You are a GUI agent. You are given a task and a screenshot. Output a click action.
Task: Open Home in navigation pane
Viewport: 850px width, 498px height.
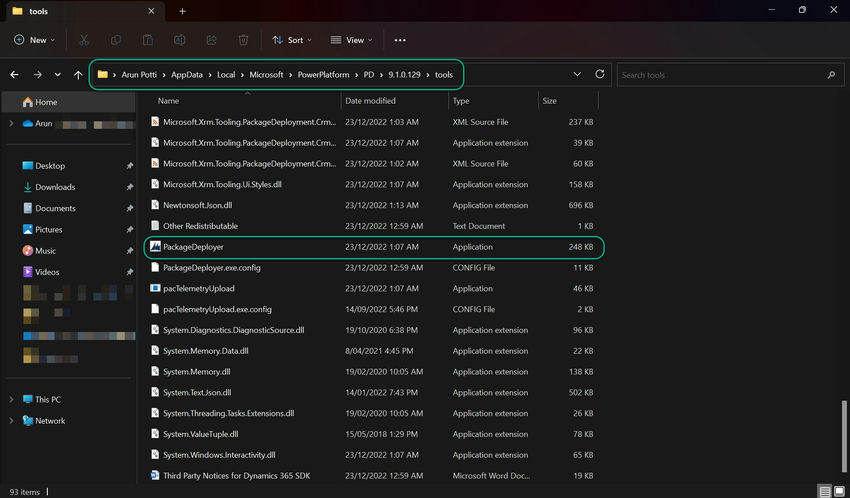point(69,102)
